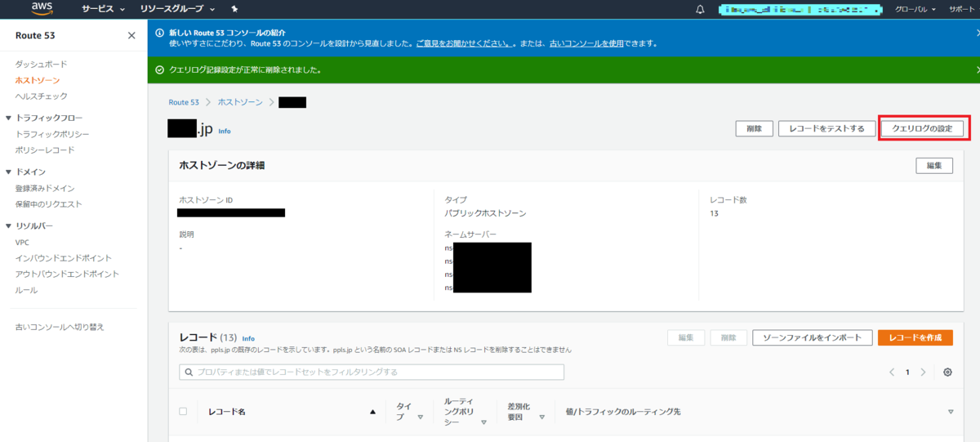This screenshot has height=442, width=980.
Task: Focus the record filter search field
Action: tap(372, 372)
